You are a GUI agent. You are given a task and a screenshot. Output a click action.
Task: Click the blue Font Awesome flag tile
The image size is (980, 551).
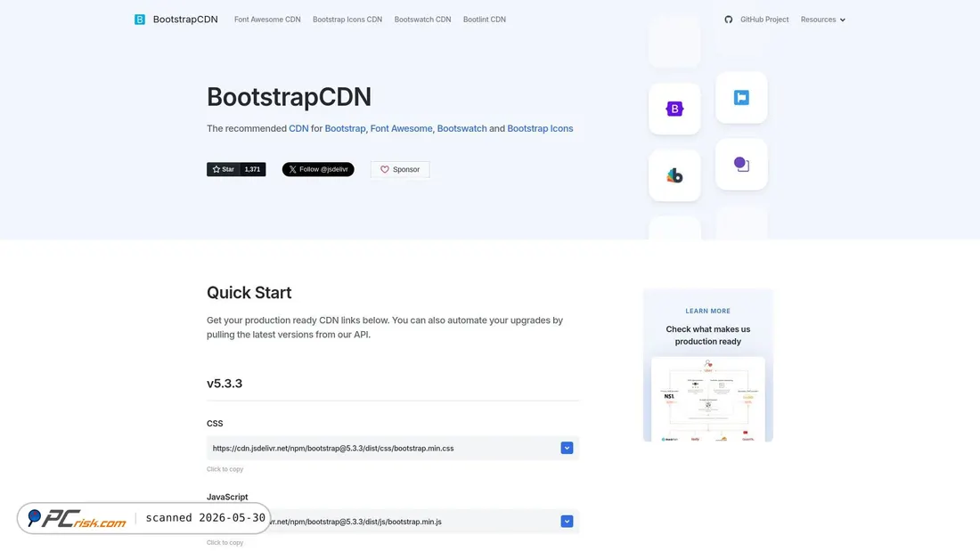click(x=741, y=97)
